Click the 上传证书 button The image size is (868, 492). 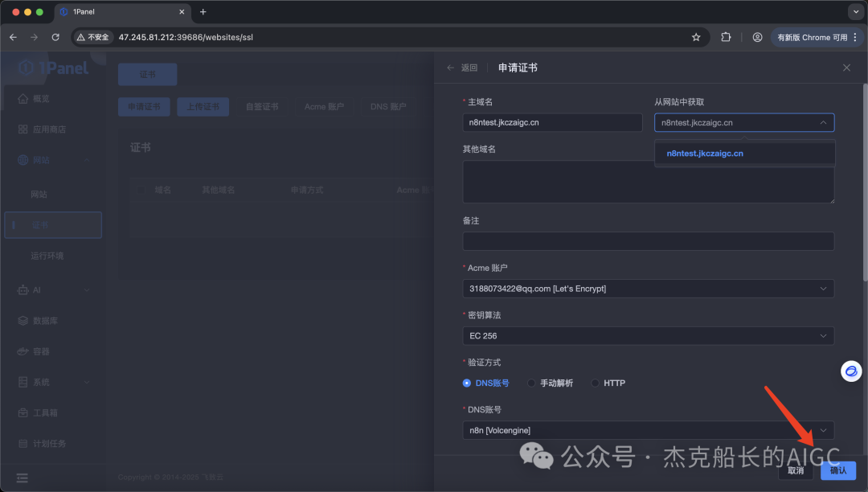coord(203,107)
